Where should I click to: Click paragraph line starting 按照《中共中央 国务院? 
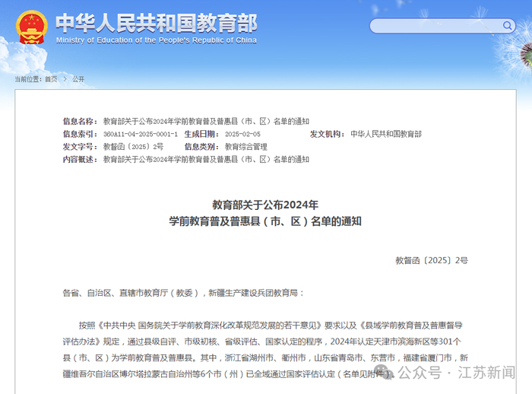tap(271, 326)
